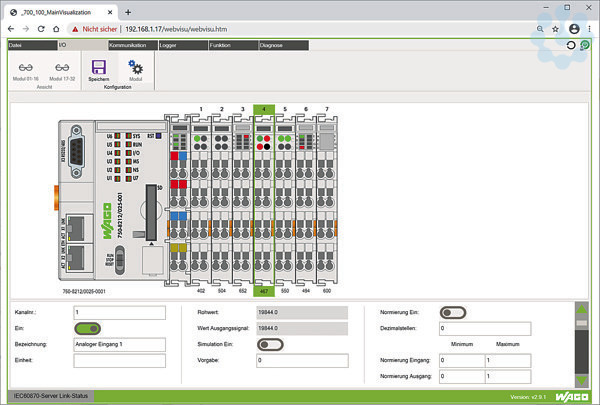The height and width of the screenshot is (405, 600).
Task: Enable the Simulation Ein toggle
Action: [x=271, y=343]
